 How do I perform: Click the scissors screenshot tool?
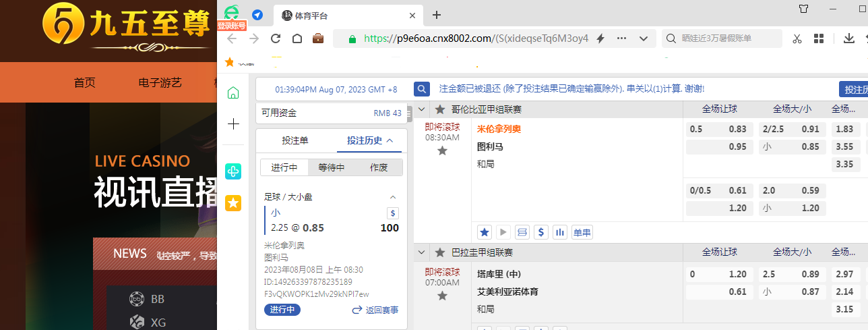tap(797, 38)
